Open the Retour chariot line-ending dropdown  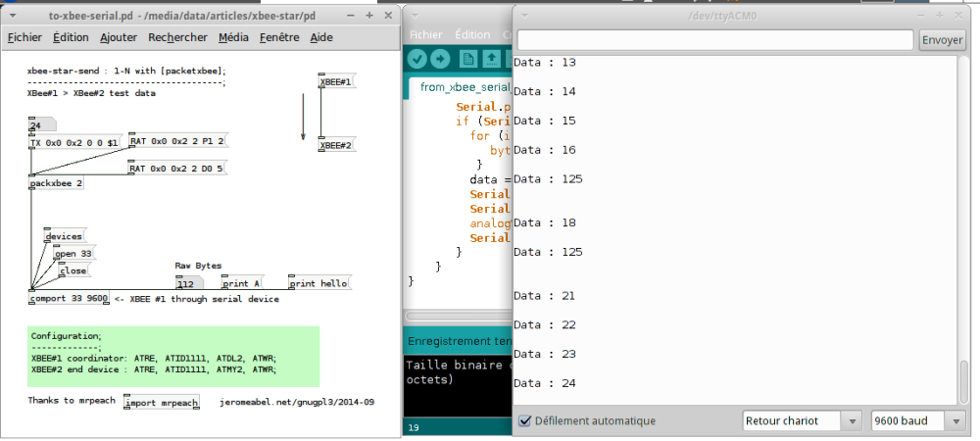802,421
